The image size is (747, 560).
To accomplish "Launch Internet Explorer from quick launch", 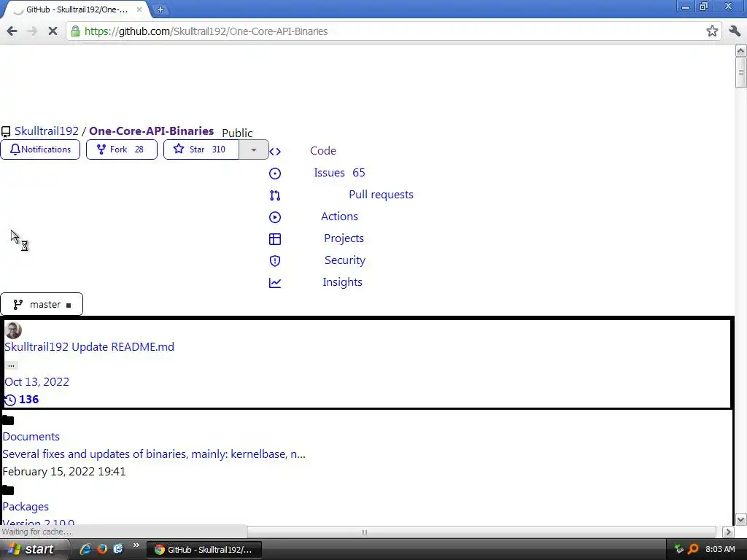I will pos(85,549).
